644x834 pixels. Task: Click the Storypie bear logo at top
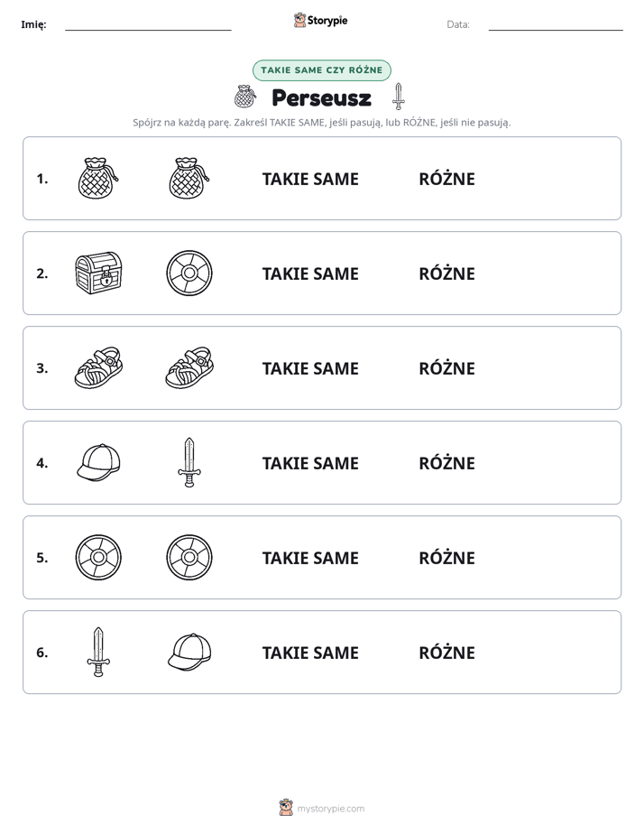299,20
